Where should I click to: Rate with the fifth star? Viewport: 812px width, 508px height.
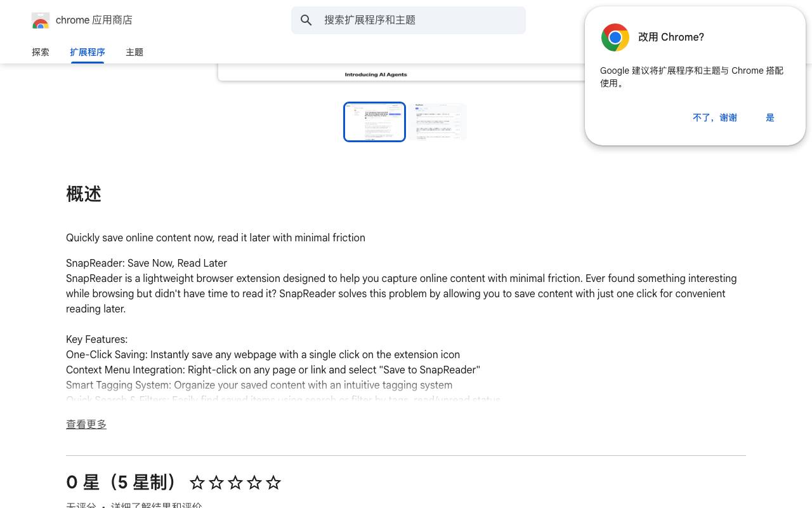pos(273,483)
